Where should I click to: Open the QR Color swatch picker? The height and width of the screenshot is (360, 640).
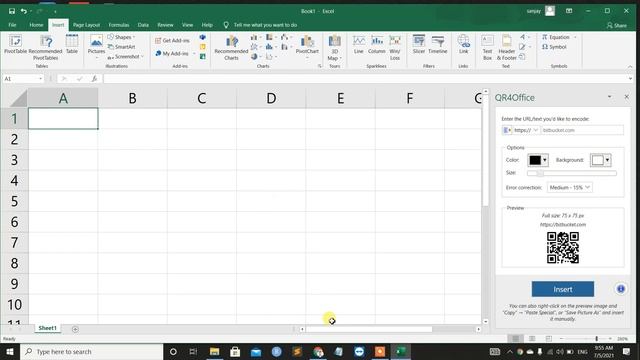click(538, 160)
